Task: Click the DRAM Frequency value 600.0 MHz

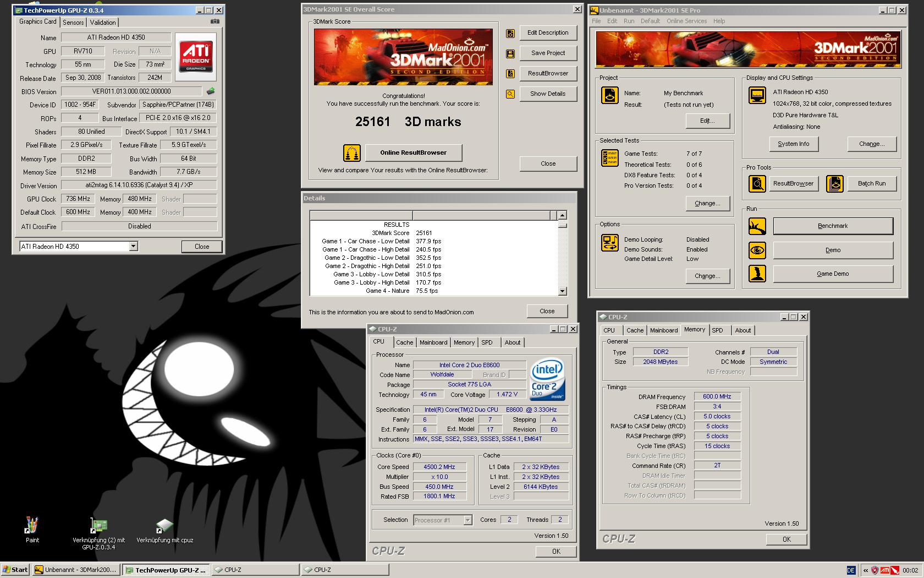Action: pyautogui.click(x=717, y=396)
